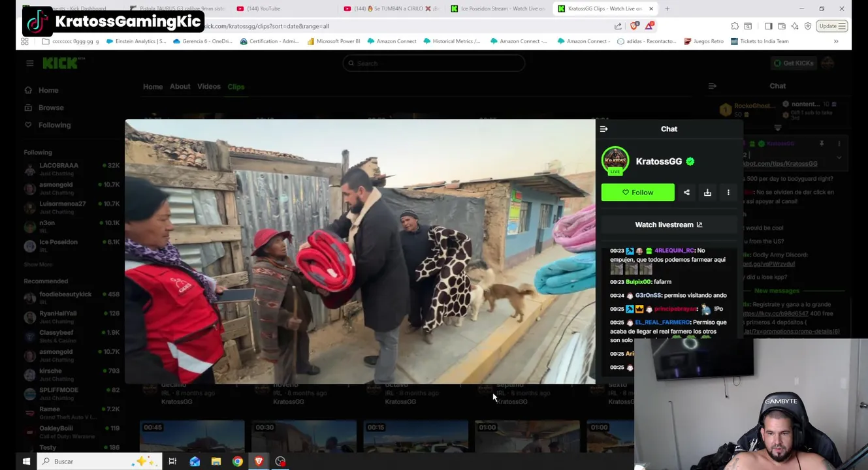
Task: Open Browse in the sidebar
Action: [x=50, y=108]
